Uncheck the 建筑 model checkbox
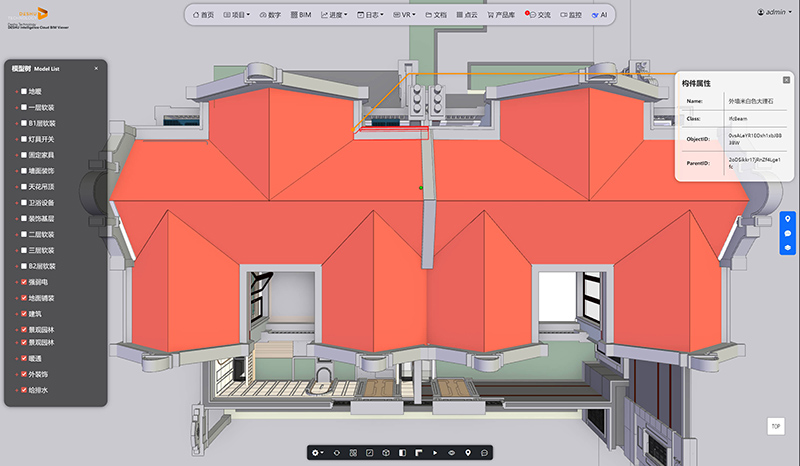This screenshot has height=466, width=800. (x=23, y=313)
